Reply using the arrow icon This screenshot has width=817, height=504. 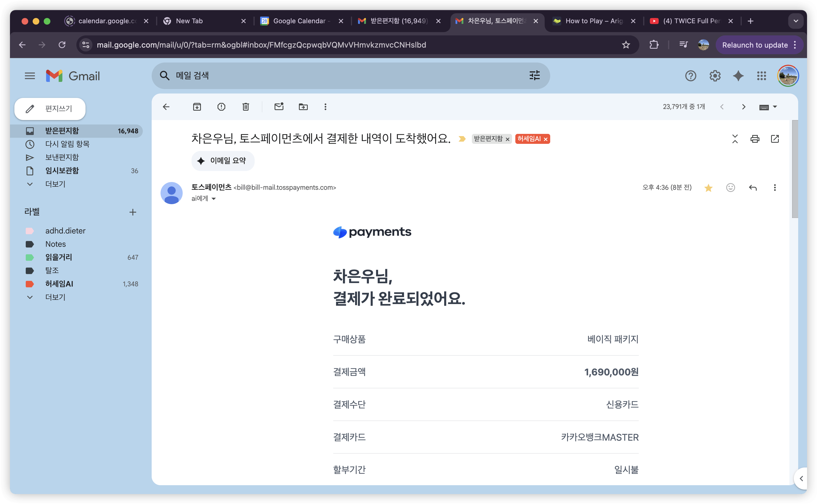click(753, 188)
